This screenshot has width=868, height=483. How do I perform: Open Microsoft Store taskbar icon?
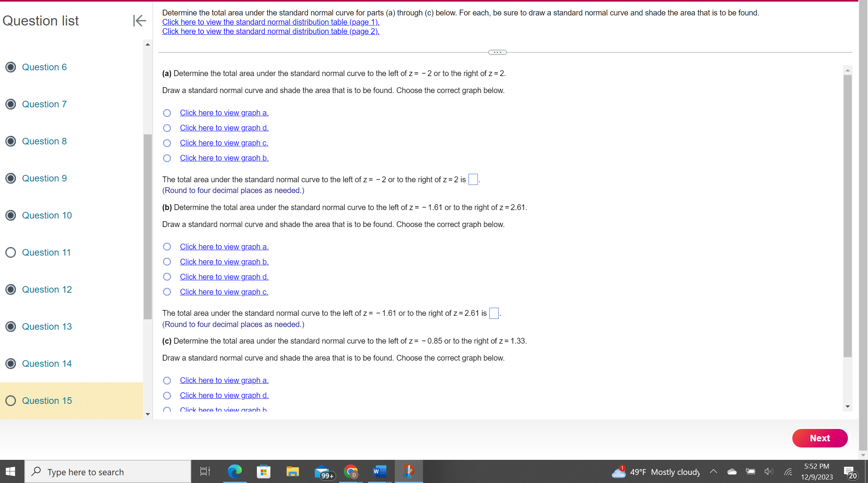(x=263, y=471)
